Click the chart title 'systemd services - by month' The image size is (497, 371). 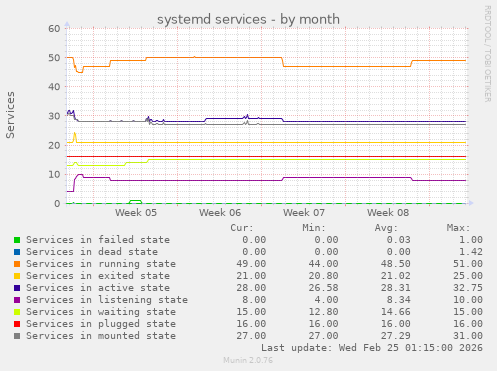pyautogui.click(x=248, y=19)
